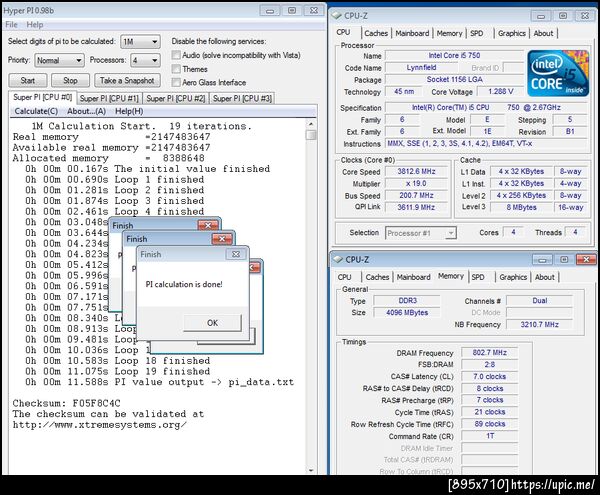Close the front Finish dialog
The height and width of the screenshot is (495, 600).
[x=236, y=254]
